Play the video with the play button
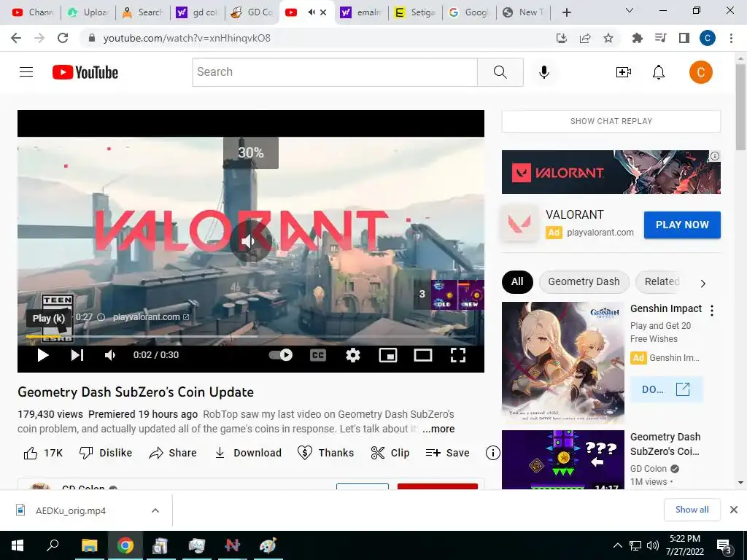 pos(43,355)
